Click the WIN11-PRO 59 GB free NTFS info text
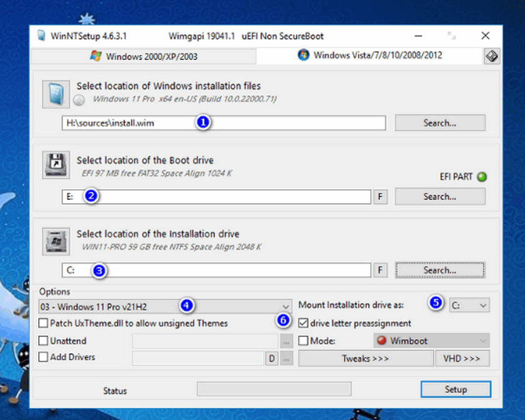The width and height of the screenshot is (525, 420). [171, 247]
